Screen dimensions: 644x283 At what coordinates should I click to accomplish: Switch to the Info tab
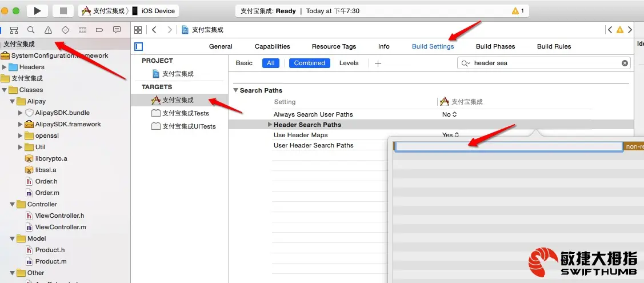(x=383, y=46)
